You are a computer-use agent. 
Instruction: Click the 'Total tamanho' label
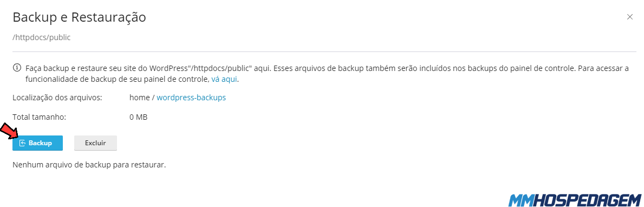[40, 117]
